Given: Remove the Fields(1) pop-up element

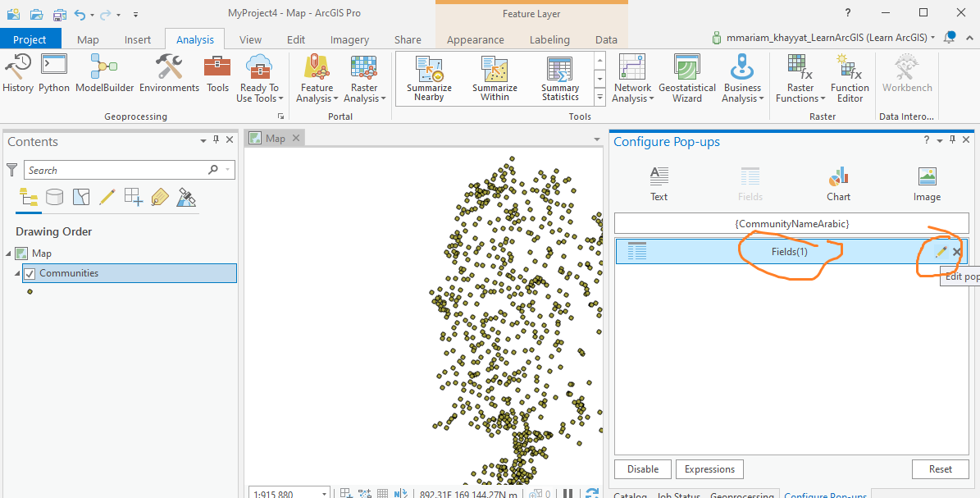Looking at the screenshot, I should coord(957,252).
